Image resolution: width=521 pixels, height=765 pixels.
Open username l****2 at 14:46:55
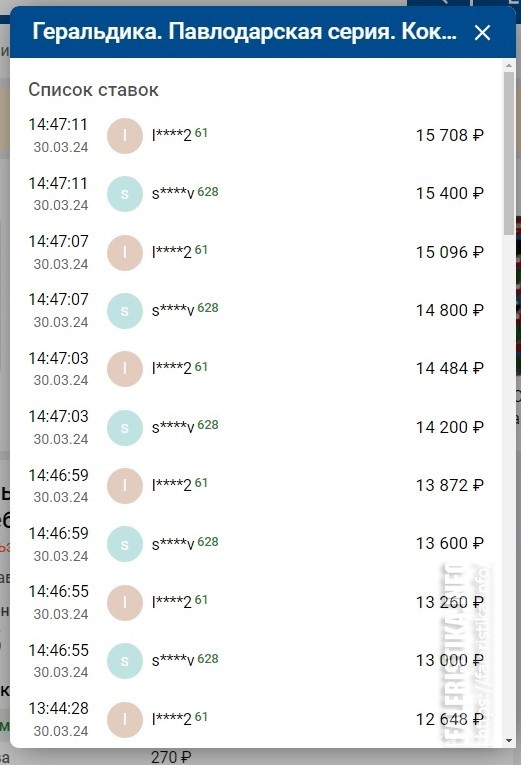[x=172, y=603]
